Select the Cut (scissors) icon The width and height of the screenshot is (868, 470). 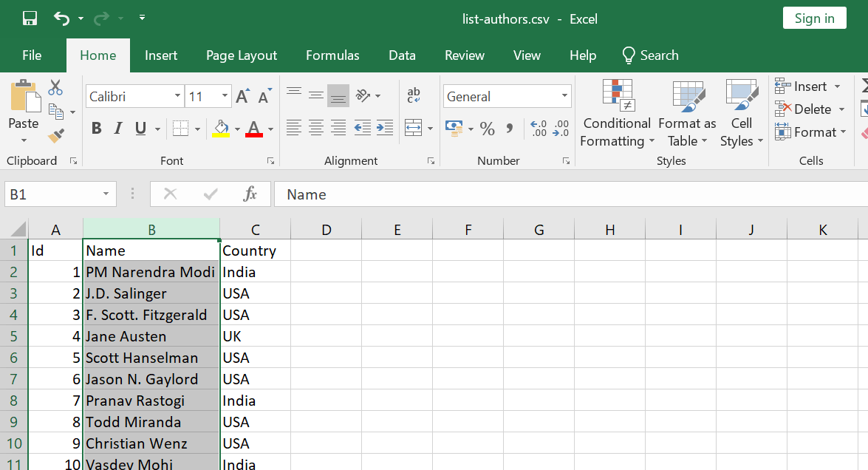pyautogui.click(x=55, y=87)
